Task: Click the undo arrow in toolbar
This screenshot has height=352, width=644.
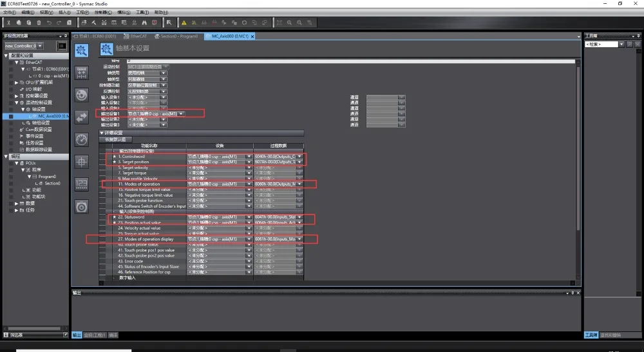Action: (x=49, y=23)
